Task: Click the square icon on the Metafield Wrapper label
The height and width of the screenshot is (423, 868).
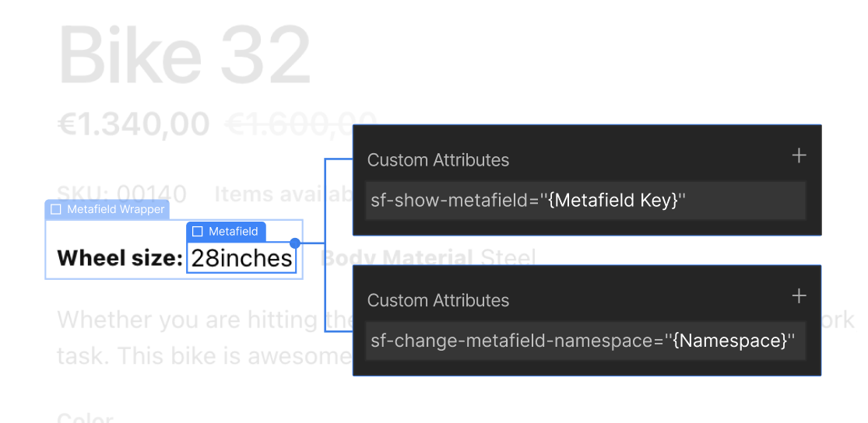Action: click(x=56, y=209)
